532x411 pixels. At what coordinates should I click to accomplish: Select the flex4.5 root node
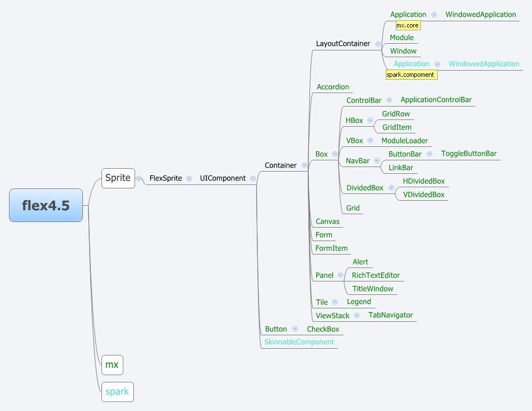[46, 205]
